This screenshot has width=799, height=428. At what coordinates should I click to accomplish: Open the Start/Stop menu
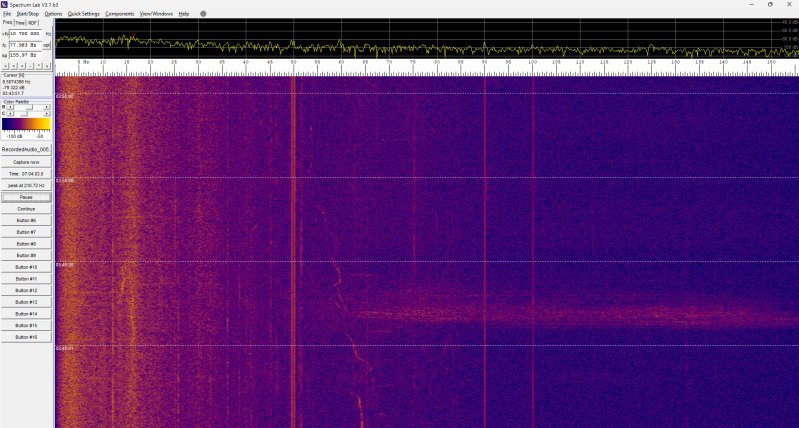click(x=28, y=14)
